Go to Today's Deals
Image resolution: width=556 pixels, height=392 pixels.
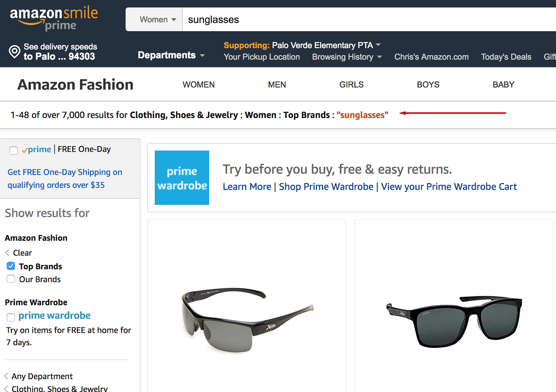coord(506,57)
